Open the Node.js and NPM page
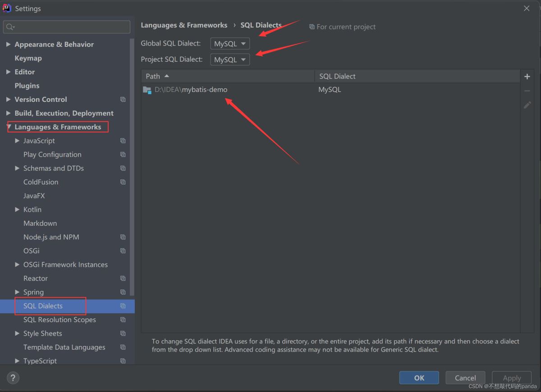Image resolution: width=541 pixels, height=392 pixels. [51, 237]
